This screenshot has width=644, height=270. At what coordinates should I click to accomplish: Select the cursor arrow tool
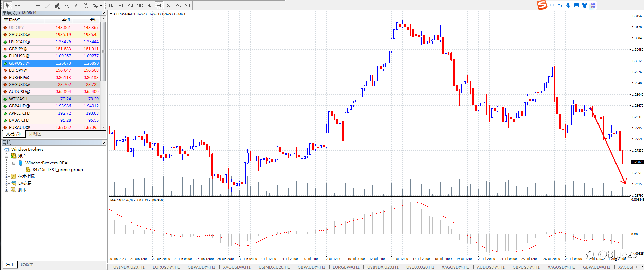[7, 5]
